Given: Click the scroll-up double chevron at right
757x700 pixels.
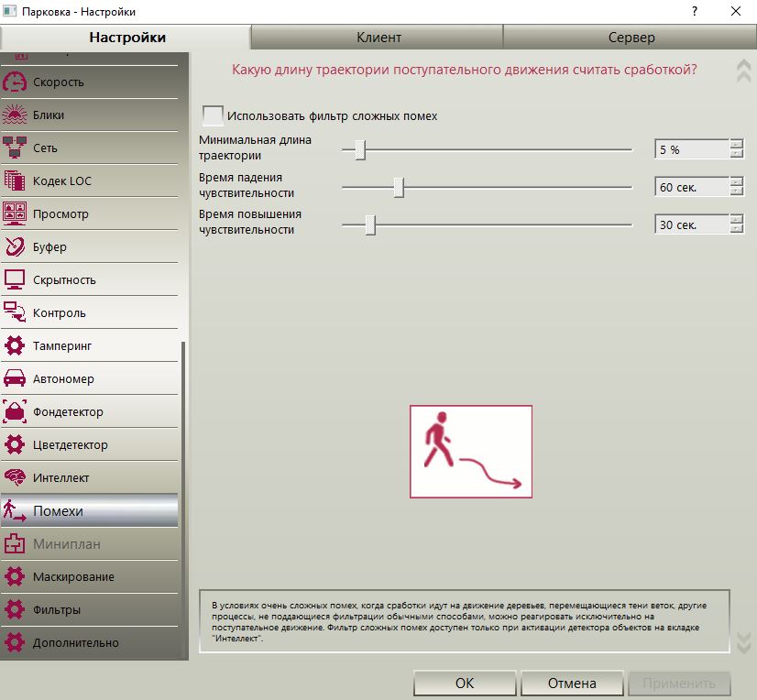Looking at the screenshot, I should coord(743,71).
